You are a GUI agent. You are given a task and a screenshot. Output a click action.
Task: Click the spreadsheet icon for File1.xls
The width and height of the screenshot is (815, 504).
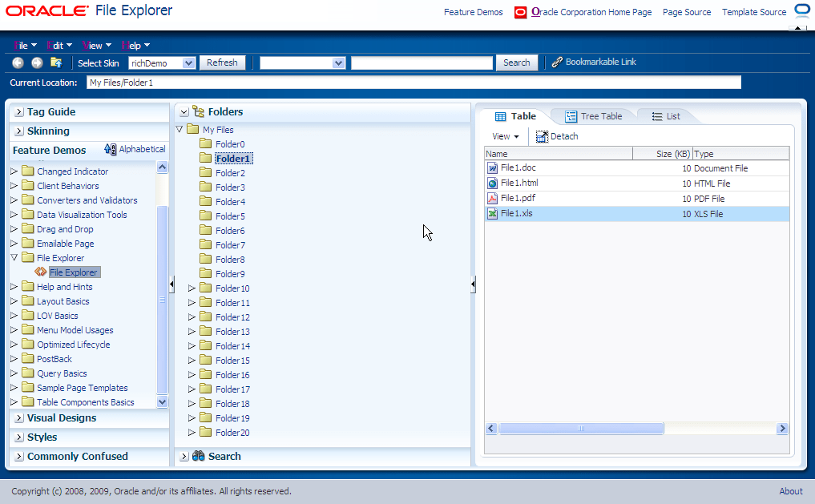(x=492, y=213)
